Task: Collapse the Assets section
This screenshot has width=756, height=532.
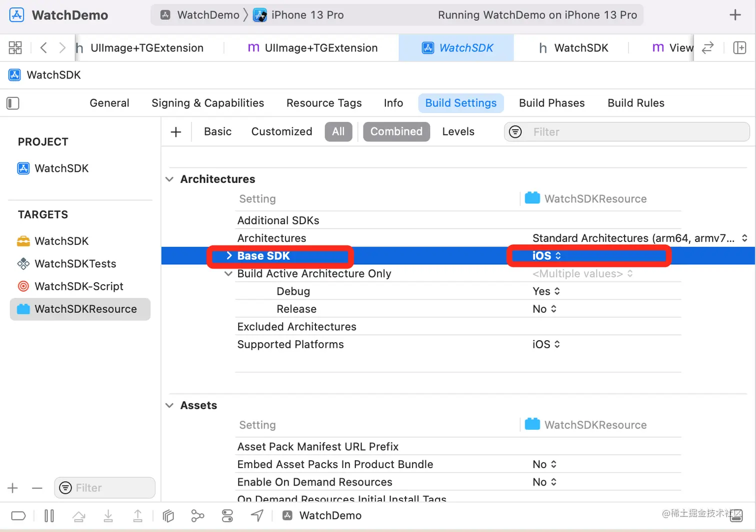Action: [170, 406]
